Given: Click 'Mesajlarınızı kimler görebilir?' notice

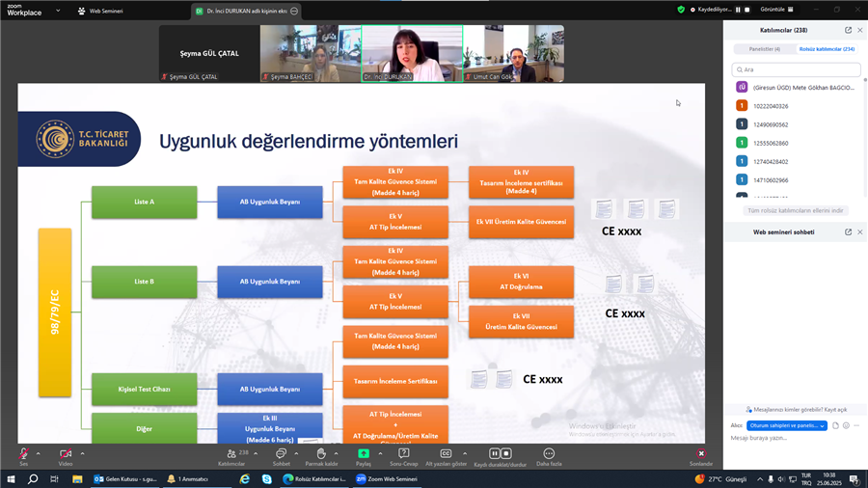Looking at the screenshot, I should (x=796, y=410).
